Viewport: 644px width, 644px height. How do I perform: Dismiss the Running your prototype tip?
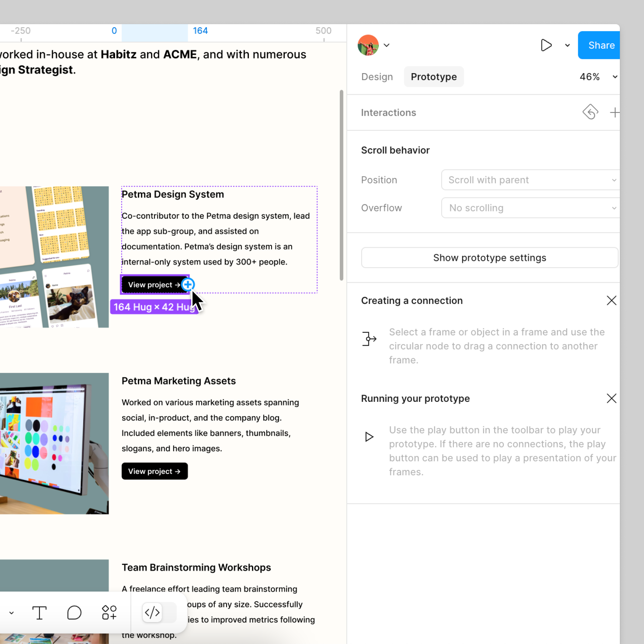(611, 398)
